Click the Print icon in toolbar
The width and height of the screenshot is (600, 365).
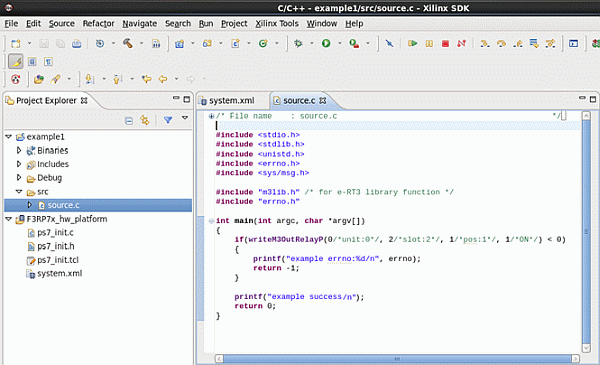tap(77, 44)
